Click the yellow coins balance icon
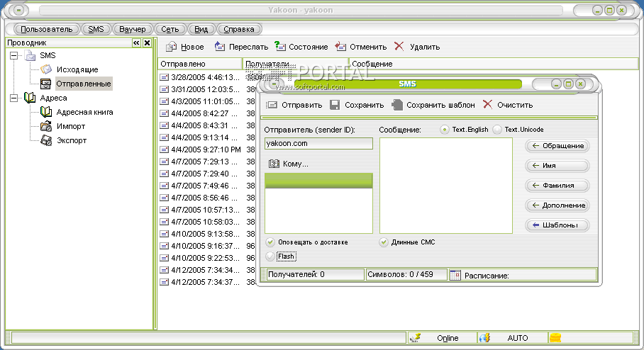The height and width of the screenshot is (350, 644). point(555,338)
